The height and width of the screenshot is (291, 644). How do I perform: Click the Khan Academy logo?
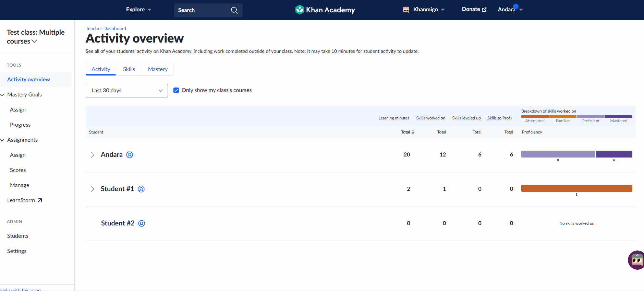[x=325, y=10]
